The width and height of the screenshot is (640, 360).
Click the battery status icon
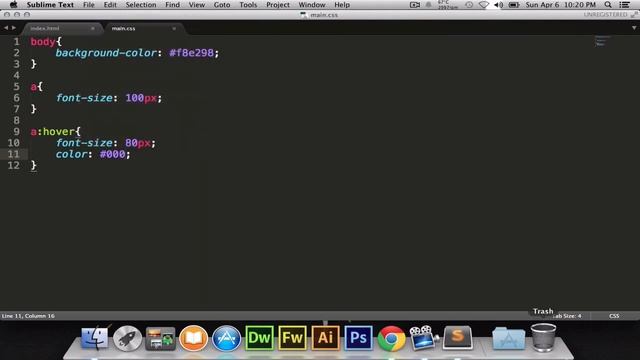point(514,5)
